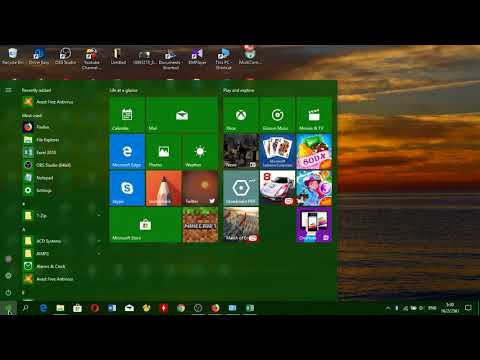The image size is (480, 360).
Task: Launch Opera from the taskbar
Action: tap(95, 308)
